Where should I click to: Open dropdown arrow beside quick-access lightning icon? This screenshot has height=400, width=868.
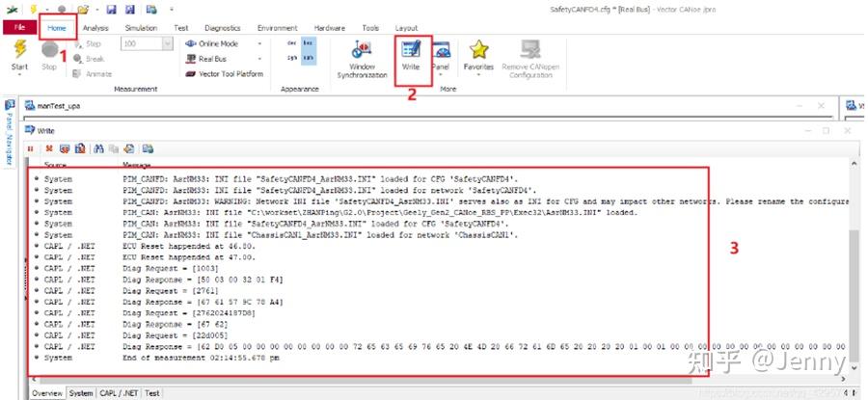tap(47, 10)
